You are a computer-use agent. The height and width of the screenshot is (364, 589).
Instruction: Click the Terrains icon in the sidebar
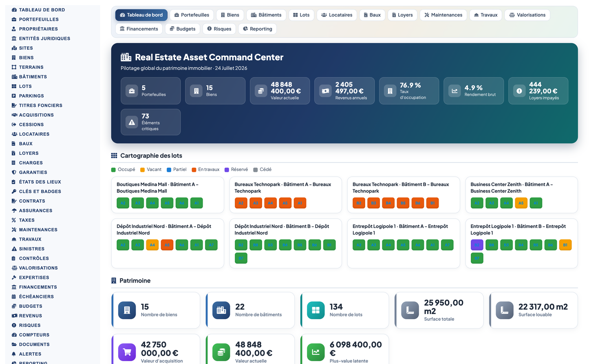click(x=14, y=67)
